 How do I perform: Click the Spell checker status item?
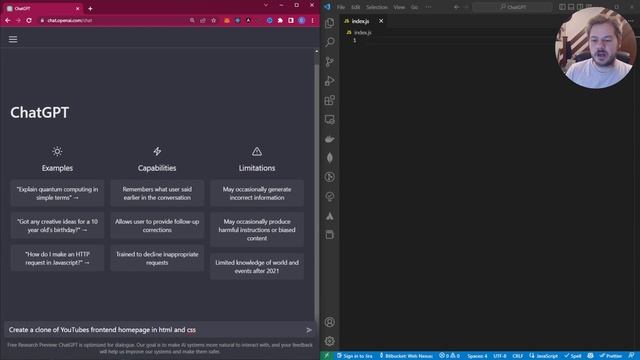(573, 356)
